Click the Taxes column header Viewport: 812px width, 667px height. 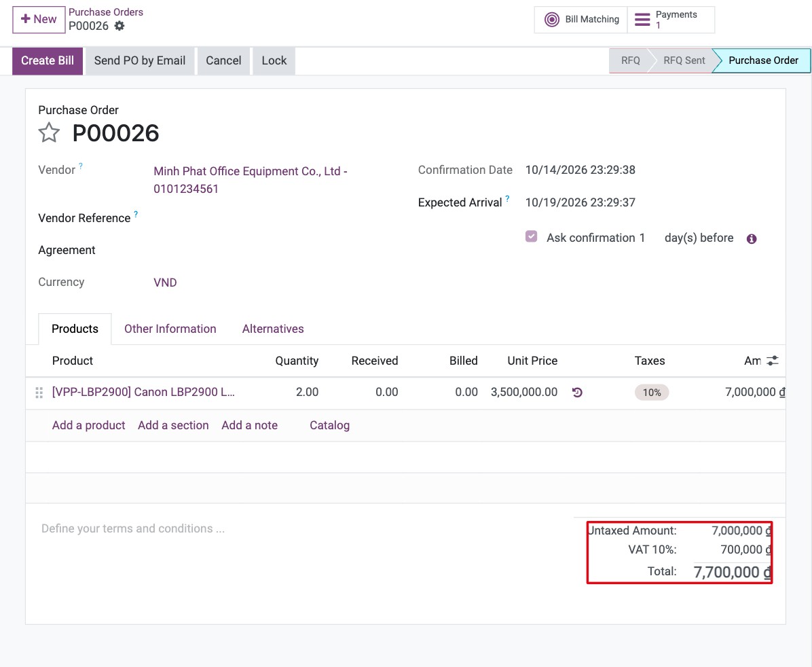coord(650,361)
